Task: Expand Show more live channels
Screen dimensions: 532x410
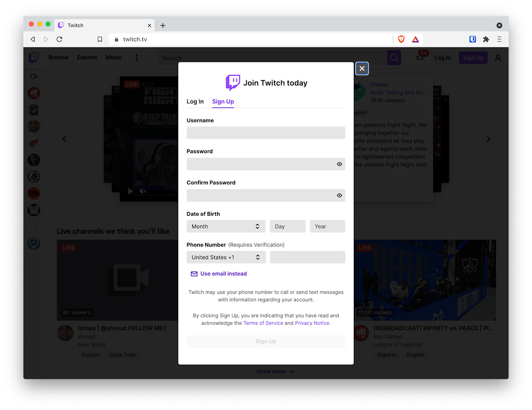Action: (275, 371)
